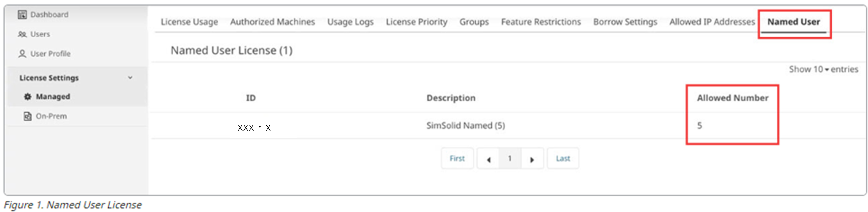Switch to the Groups tab
The width and height of the screenshot is (868, 212).
[x=474, y=22]
